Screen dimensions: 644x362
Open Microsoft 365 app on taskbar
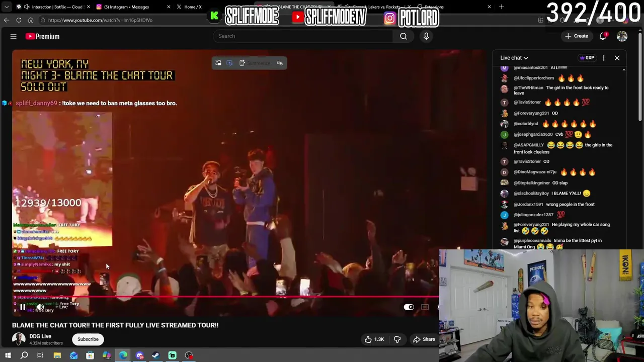[x=107, y=355]
